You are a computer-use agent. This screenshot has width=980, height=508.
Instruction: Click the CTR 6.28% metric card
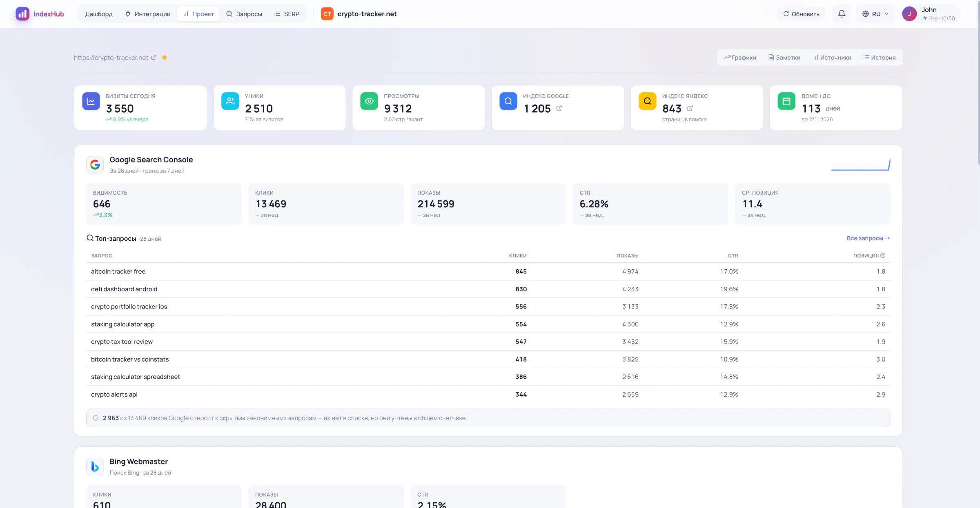[x=650, y=204]
